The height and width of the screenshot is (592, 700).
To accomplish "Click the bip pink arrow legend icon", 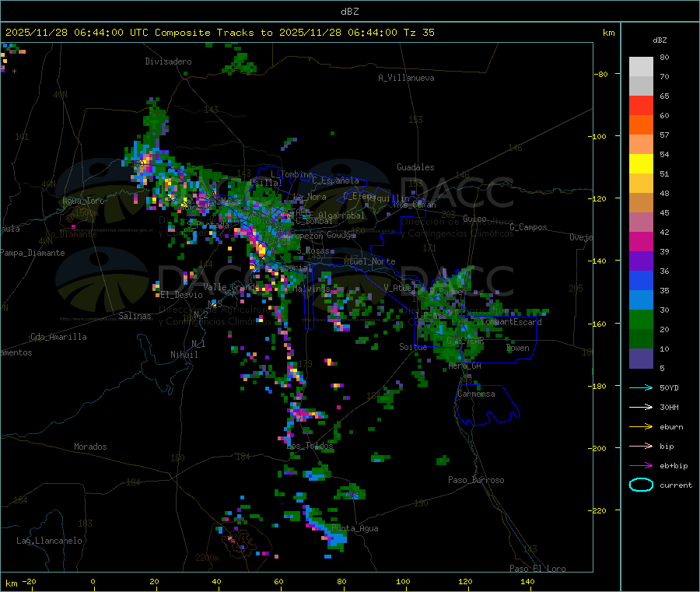I will pyautogui.click(x=641, y=446).
